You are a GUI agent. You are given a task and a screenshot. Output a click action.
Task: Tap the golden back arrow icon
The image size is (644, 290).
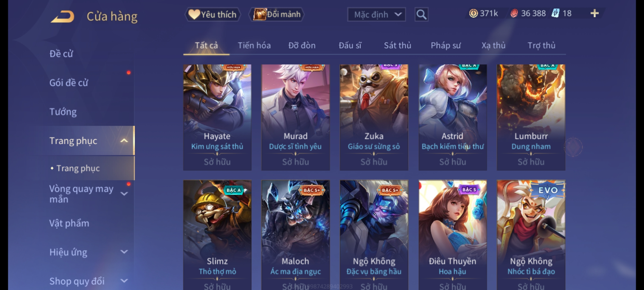click(62, 17)
